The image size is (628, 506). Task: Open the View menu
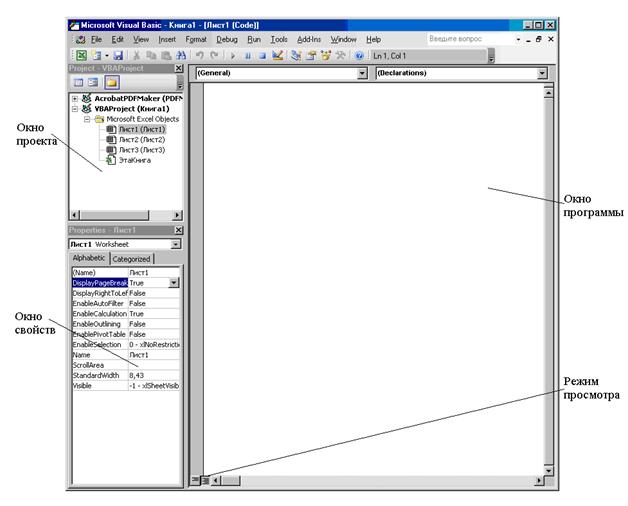tap(141, 39)
